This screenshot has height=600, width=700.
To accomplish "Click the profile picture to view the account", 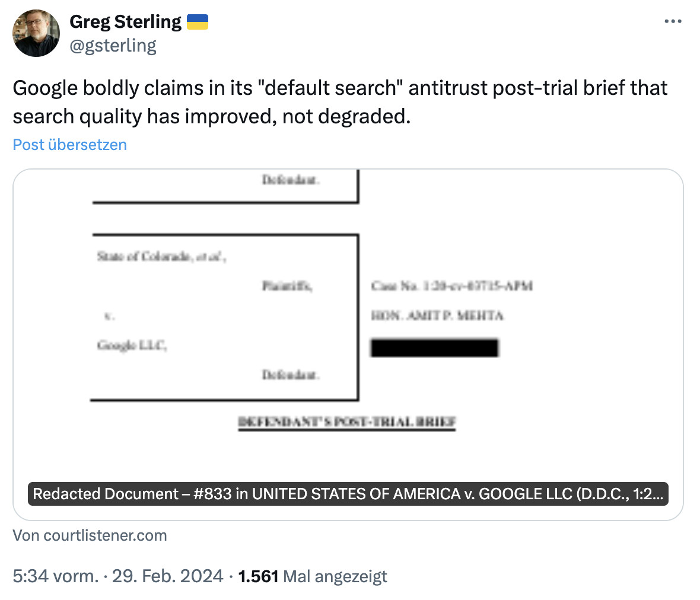I will pos(36,33).
